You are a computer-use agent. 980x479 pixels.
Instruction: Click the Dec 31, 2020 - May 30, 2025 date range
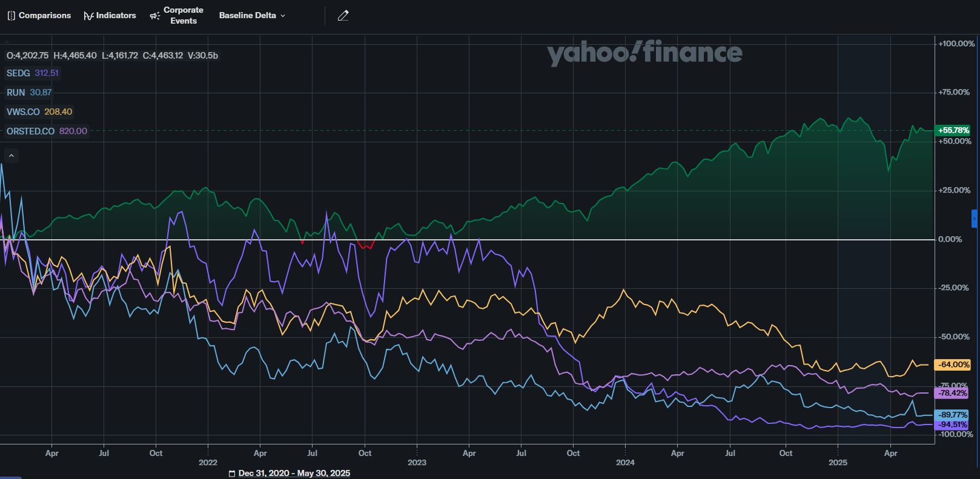pyautogui.click(x=294, y=474)
